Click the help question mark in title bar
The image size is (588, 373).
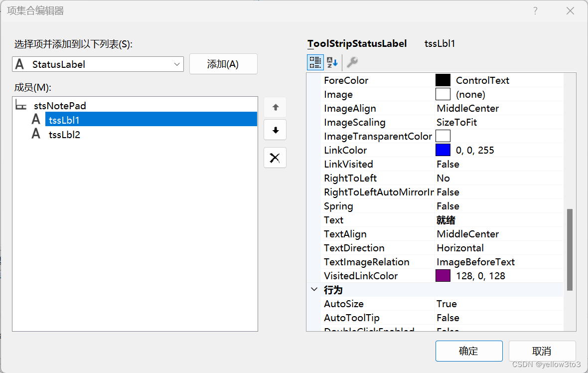click(535, 10)
